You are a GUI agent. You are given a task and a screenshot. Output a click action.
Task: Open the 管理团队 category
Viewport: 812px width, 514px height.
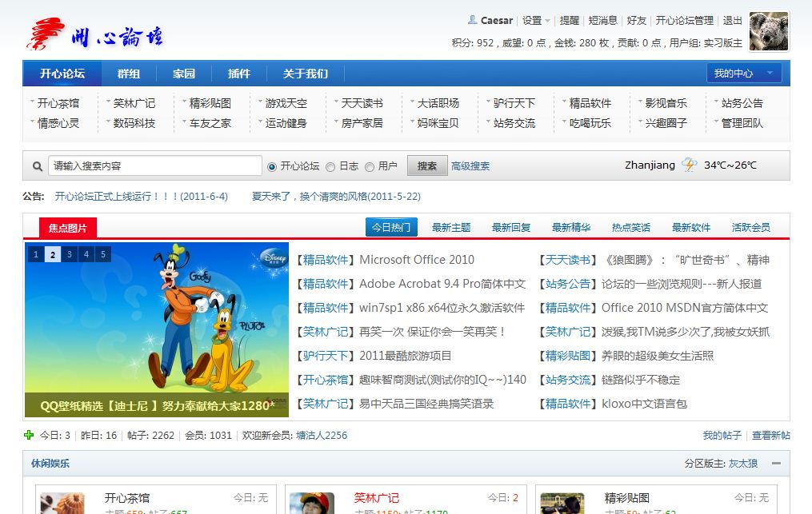click(x=742, y=123)
